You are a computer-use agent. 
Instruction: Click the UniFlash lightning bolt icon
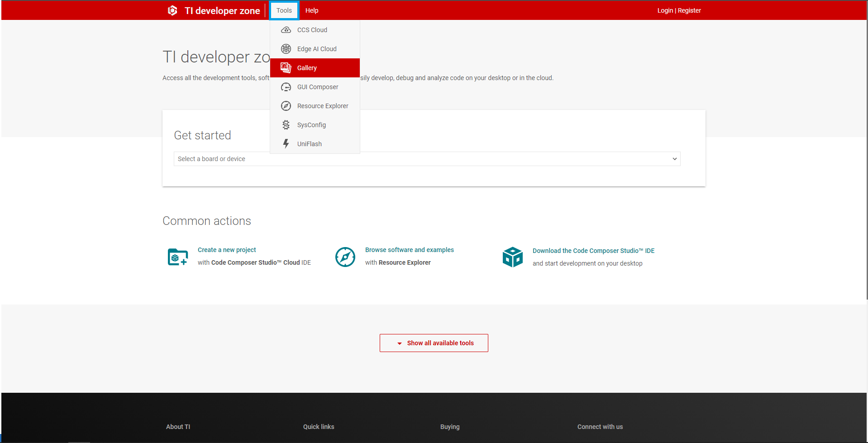(x=286, y=144)
